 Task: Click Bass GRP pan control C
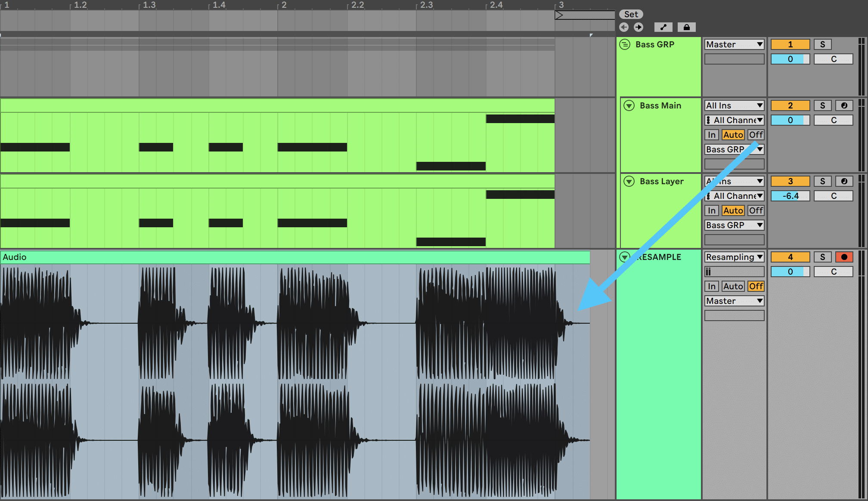click(x=834, y=59)
